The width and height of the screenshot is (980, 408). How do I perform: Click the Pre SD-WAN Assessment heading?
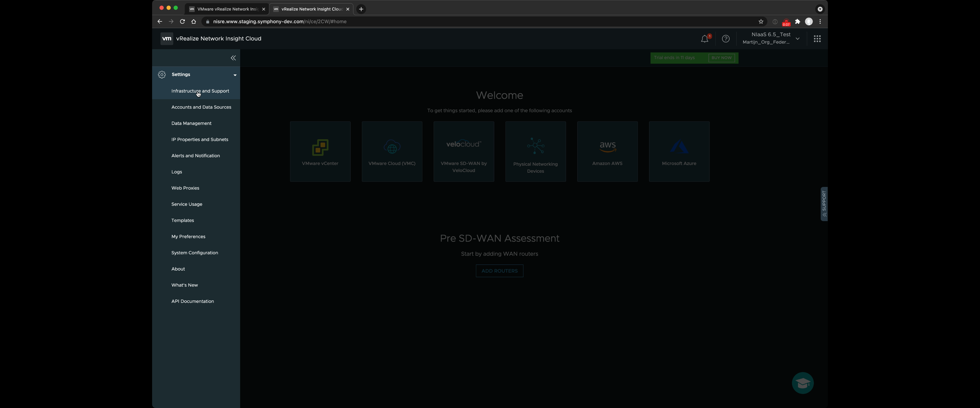pyautogui.click(x=499, y=238)
